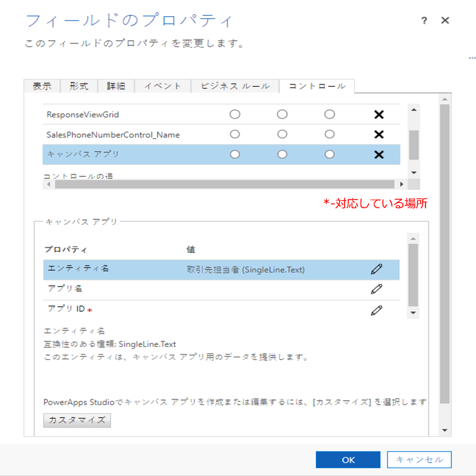Select the キャンバス アプリ control row
Viewport: 476px width, 476px height.
click(x=221, y=154)
